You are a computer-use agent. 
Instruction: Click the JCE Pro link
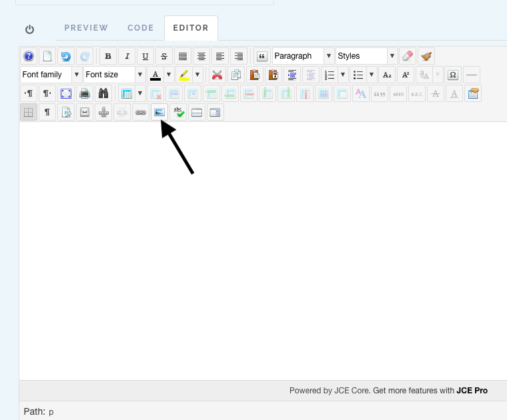[x=472, y=391]
